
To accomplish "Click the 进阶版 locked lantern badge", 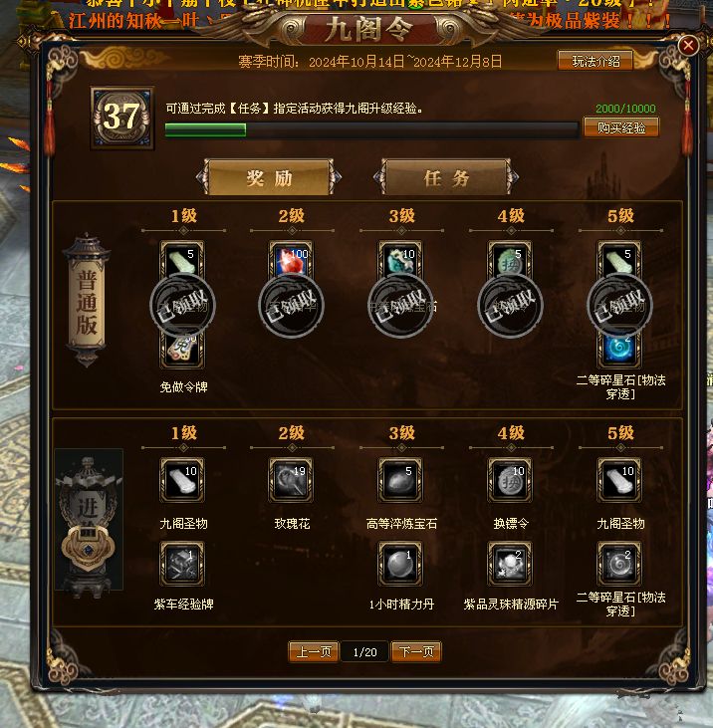I will pyautogui.click(x=89, y=520).
